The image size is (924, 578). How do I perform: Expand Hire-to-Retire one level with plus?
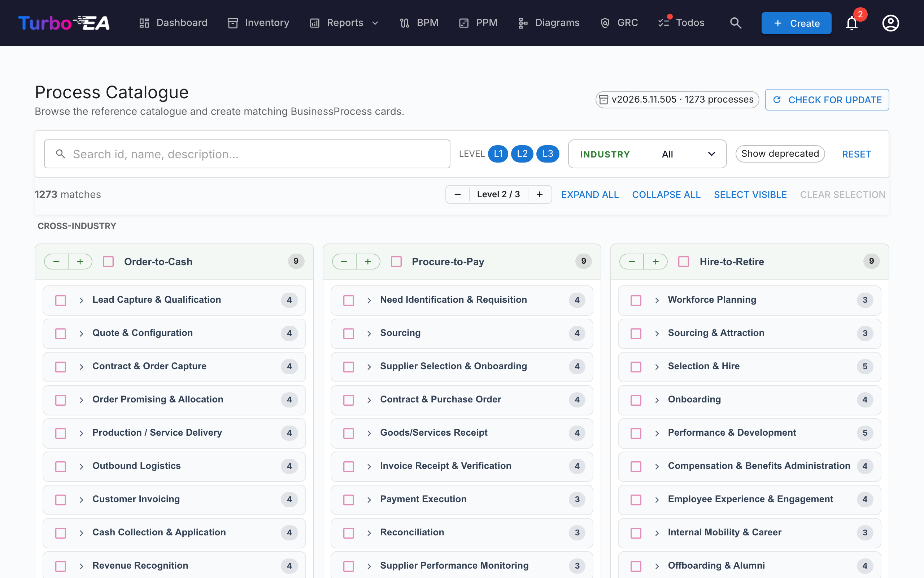(x=655, y=262)
